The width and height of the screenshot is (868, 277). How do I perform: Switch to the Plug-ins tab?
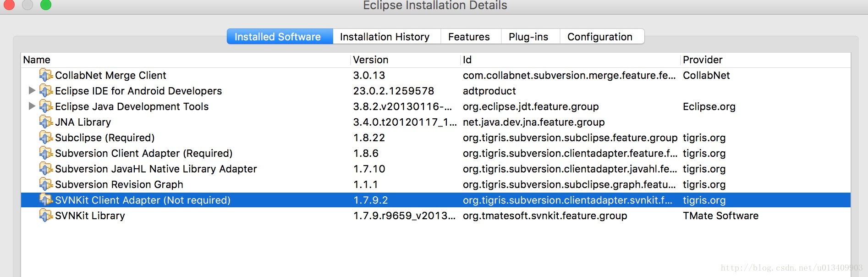(530, 37)
